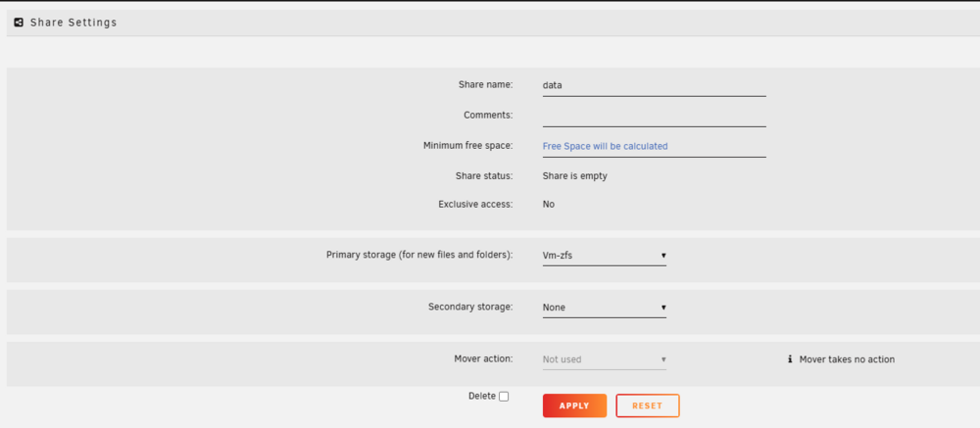Image resolution: width=980 pixels, height=428 pixels.
Task: Click the 'Exclusive access:' label
Action: pos(475,204)
